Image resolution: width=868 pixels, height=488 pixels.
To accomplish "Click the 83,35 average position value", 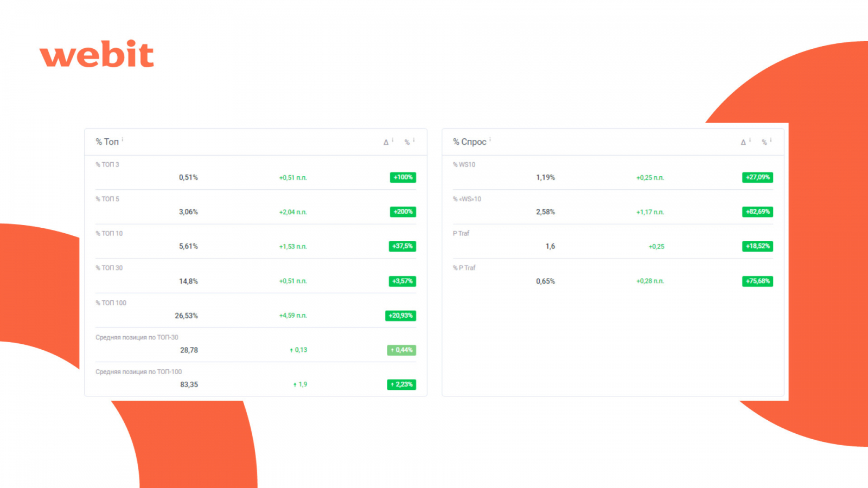I will click(189, 384).
